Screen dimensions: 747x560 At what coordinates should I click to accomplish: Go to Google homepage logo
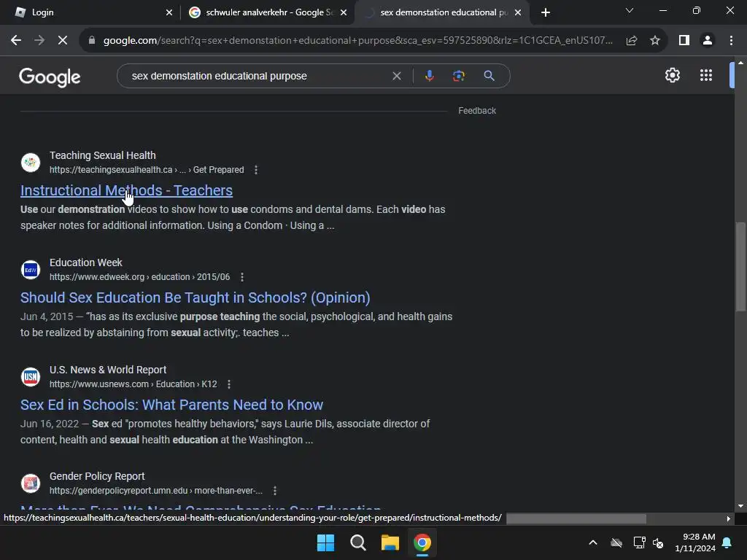[x=50, y=77]
